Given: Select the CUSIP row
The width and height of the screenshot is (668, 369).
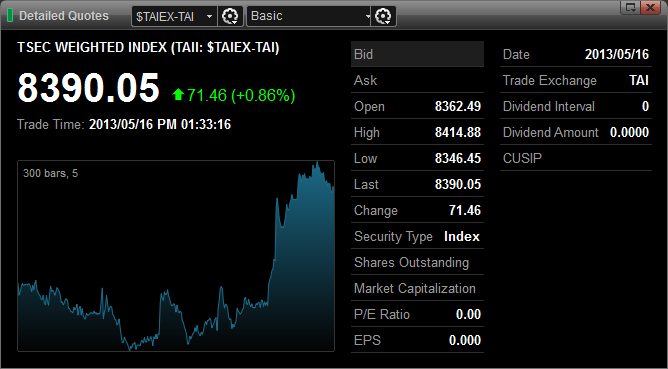Looking at the screenshot, I should (x=576, y=158).
